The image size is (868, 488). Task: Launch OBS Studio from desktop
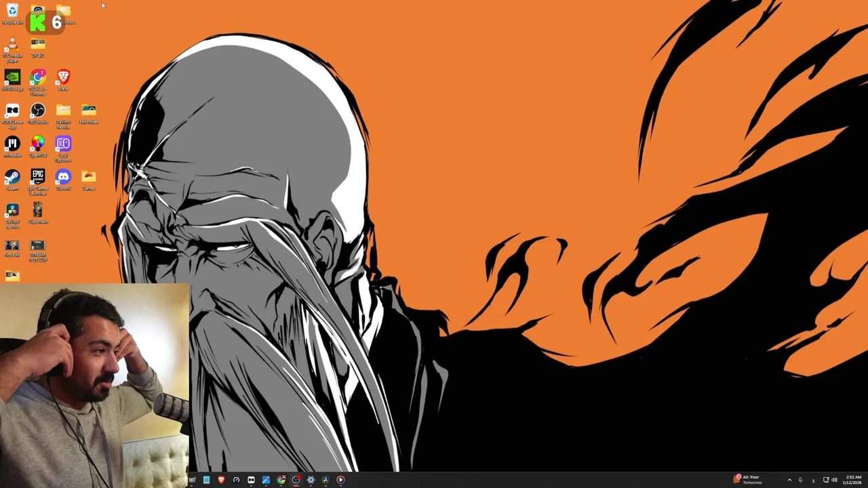[38, 113]
